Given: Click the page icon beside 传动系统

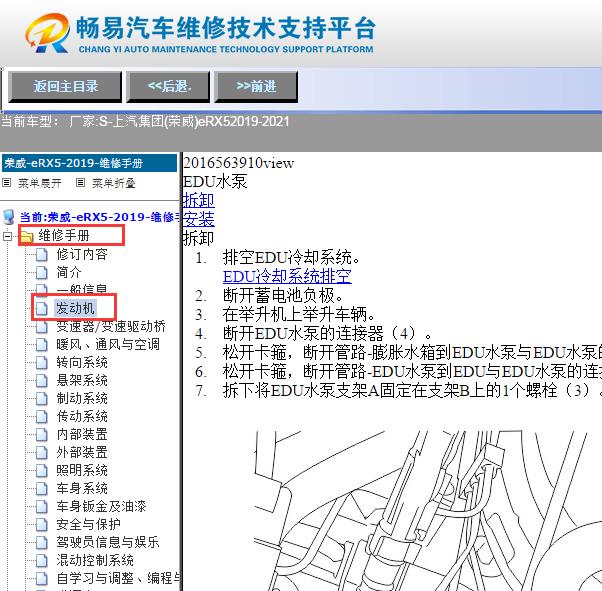Looking at the screenshot, I should click(41, 417).
